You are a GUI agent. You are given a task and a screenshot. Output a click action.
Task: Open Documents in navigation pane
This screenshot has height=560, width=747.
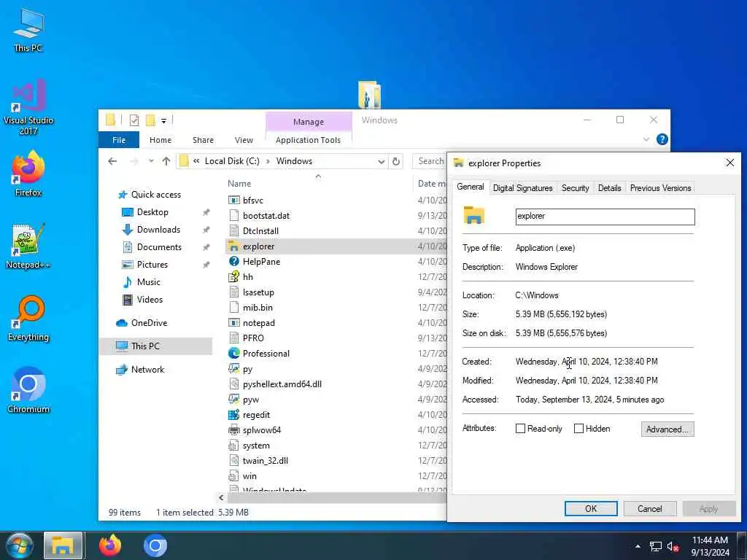coord(159,247)
